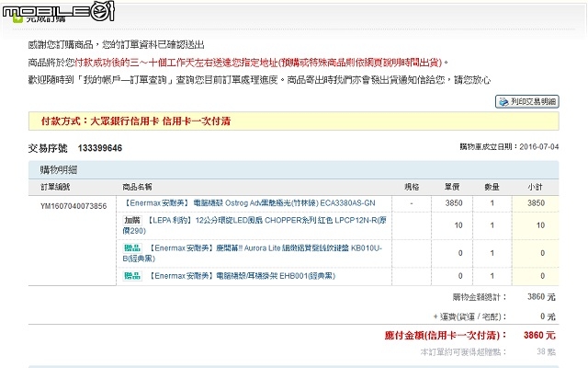Image resolution: width=588 pixels, height=368 pixels.
Task: Click subtotal 10 in LEPA row
Action: [540, 225]
